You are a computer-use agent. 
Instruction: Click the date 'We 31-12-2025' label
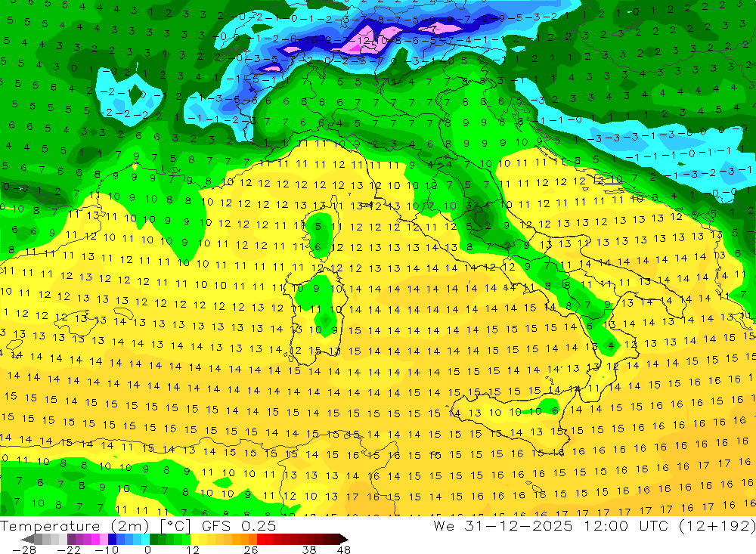tap(503, 525)
